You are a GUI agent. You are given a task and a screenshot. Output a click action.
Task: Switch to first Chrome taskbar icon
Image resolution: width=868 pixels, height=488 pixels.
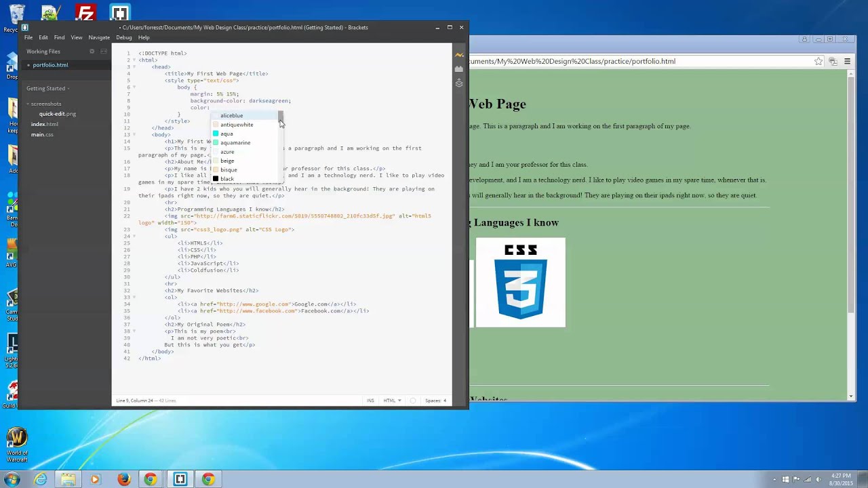tap(151, 479)
